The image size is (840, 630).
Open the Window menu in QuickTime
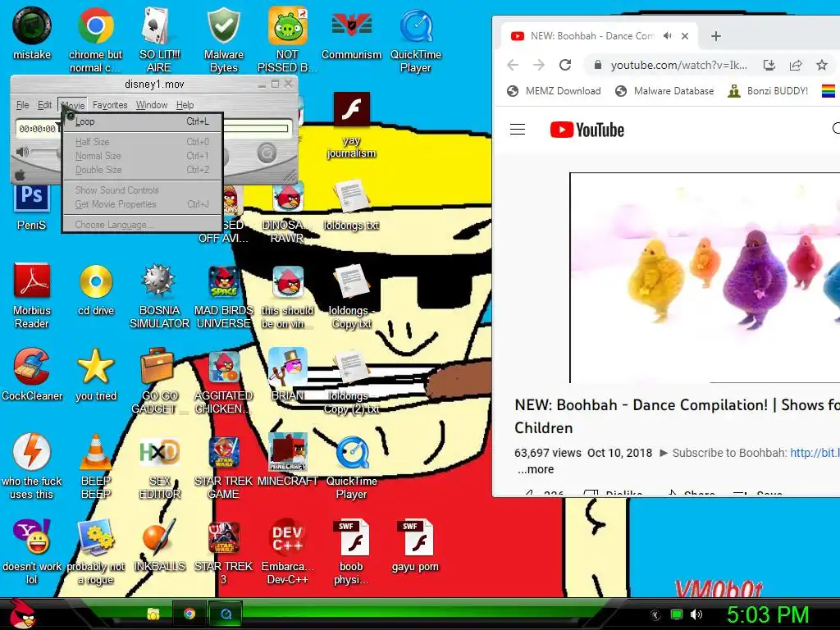[152, 105]
